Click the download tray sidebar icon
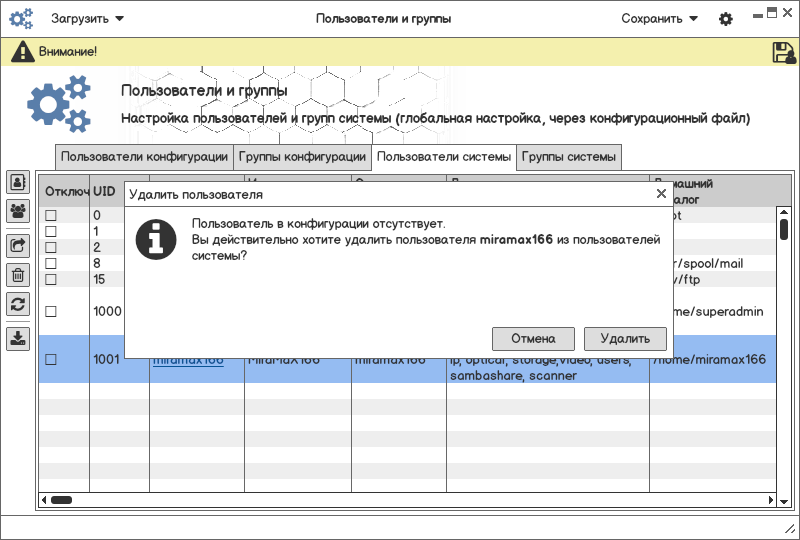The height and width of the screenshot is (540, 800). (18, 338)
